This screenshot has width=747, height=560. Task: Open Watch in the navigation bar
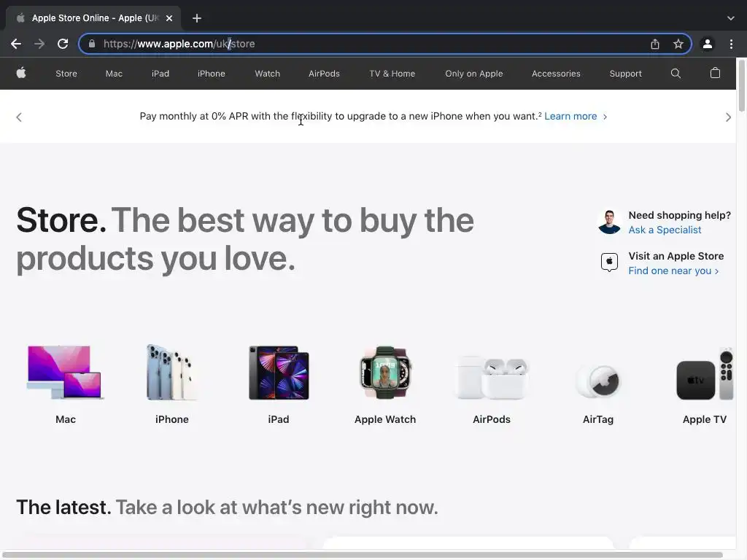[267, 74]
